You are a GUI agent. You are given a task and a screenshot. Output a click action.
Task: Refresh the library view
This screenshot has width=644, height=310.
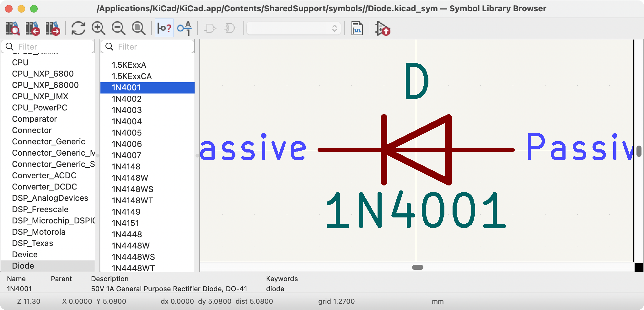[x=78, y=28]
